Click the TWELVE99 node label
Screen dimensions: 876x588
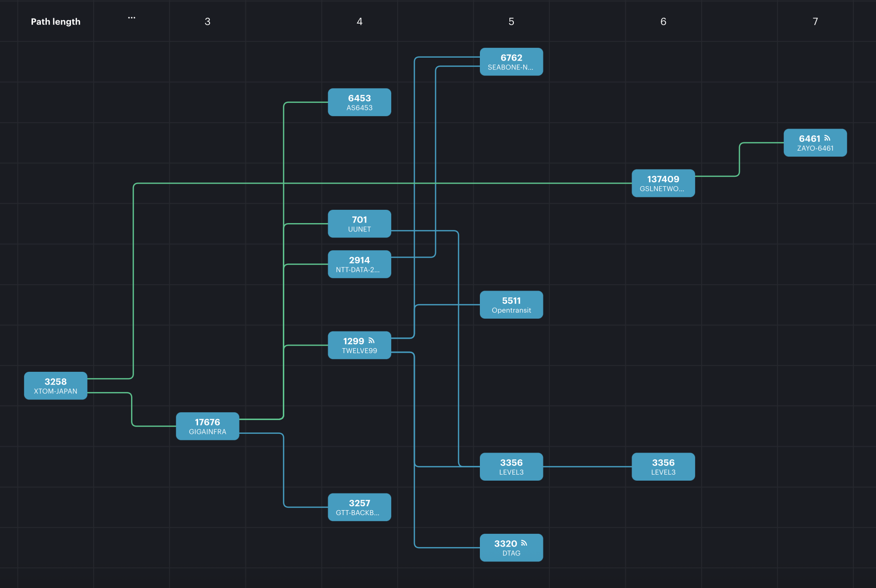pyautogui.click(x=359, y=351)
